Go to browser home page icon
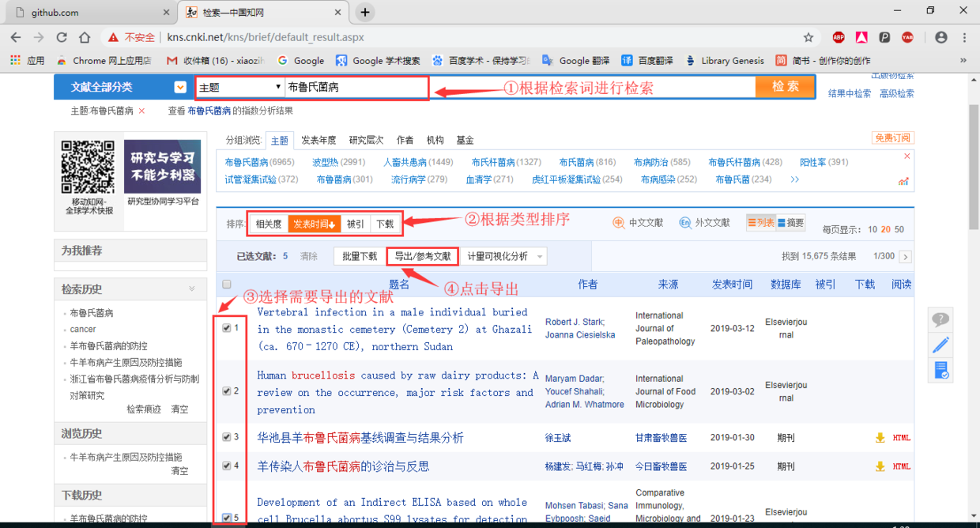980x528 pixels. pos(85,37)
